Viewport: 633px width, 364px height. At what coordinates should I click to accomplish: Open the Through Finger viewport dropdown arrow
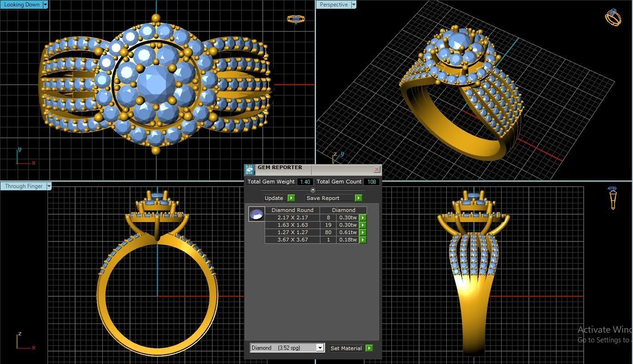coord(49,186)
